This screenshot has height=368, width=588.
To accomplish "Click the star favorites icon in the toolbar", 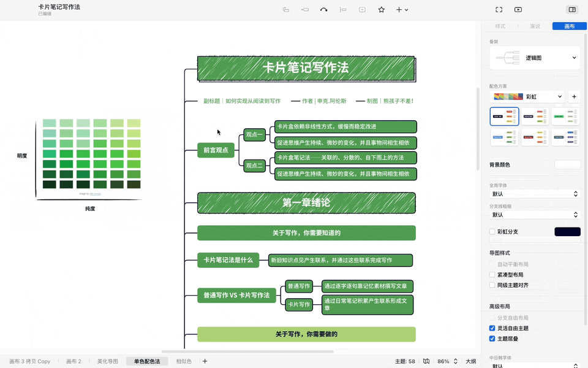I will (x=381, y=10).
